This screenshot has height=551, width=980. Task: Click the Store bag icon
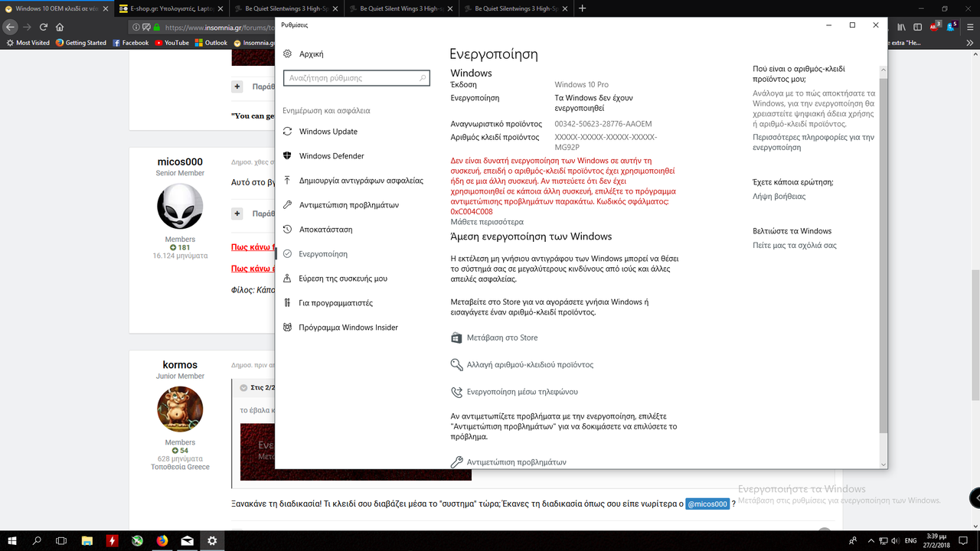pyautogui.click(x=457, y=337)
